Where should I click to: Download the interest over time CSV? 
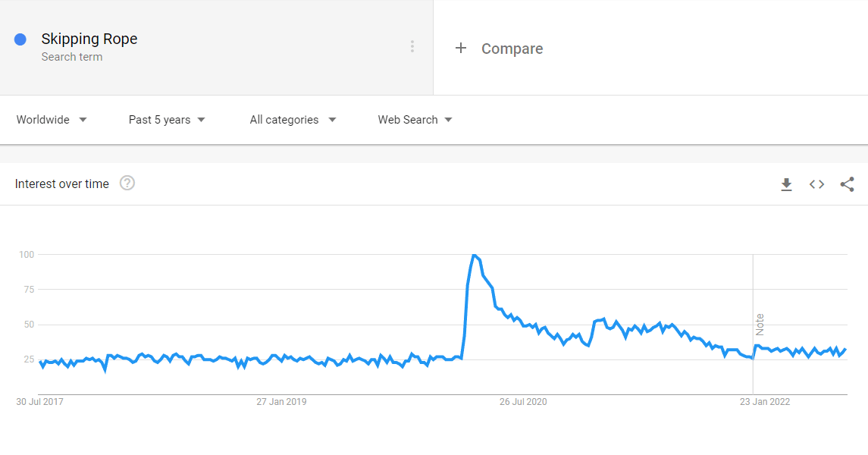coord(786,184)
